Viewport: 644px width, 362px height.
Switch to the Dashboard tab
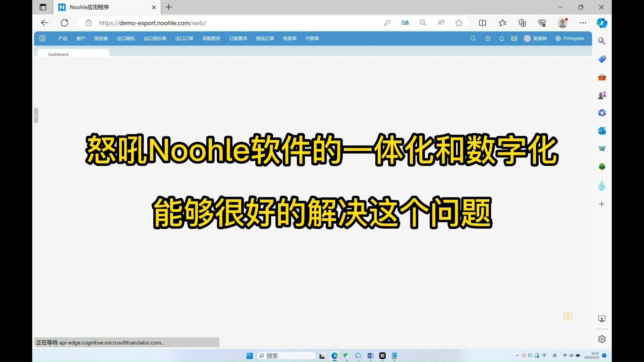pos(58,54)
